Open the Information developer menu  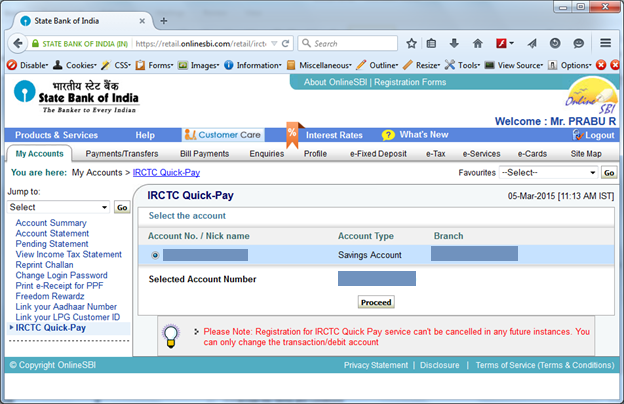pyautogui.click(x=253, y=65)
